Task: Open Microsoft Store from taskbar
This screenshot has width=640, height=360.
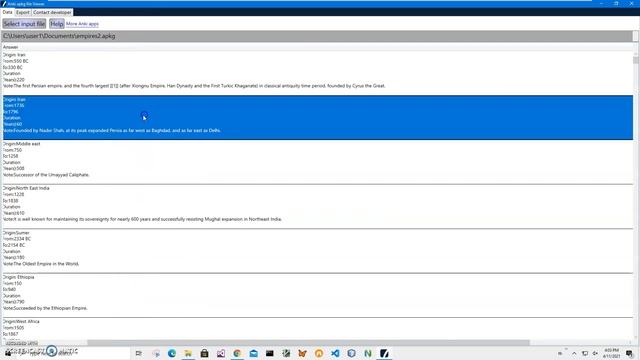Action: point(204,353)
